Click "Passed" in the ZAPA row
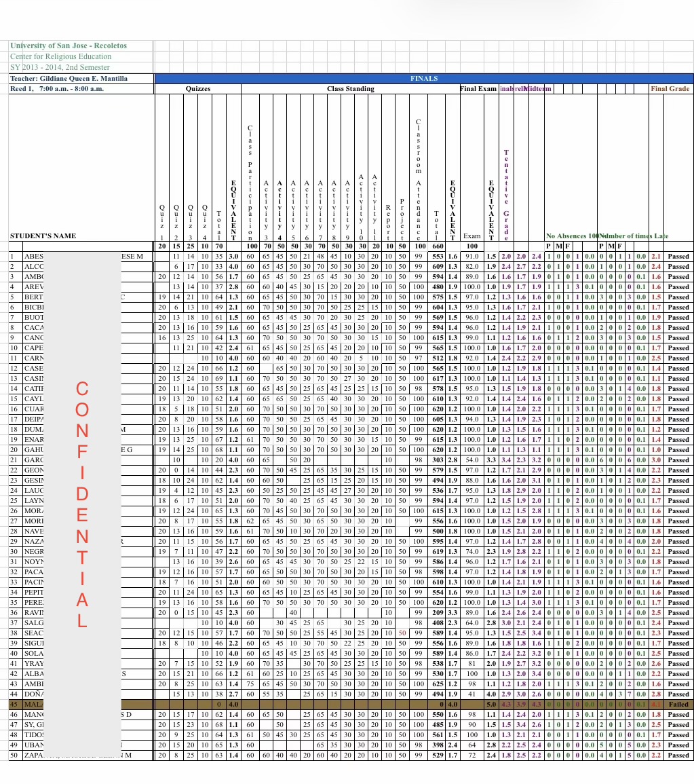This screenshot has width=694, height=784. tap(678, 755)
